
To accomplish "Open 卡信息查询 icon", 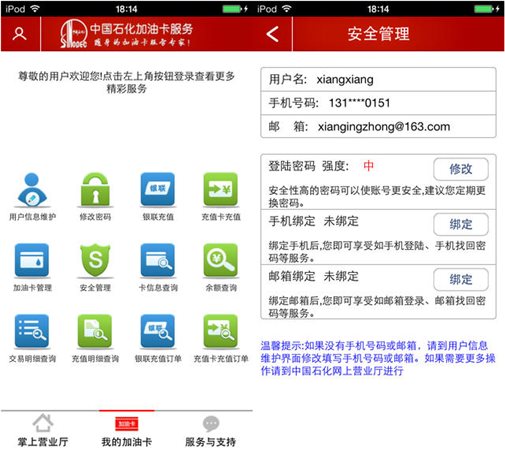I will tap(158, 260).
